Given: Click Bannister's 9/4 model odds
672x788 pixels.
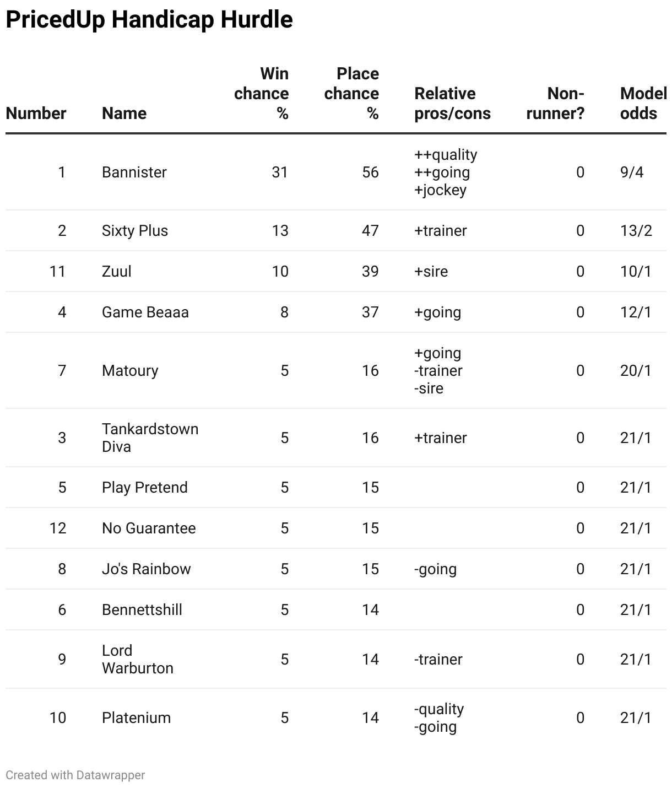Looking at the screenshot, I should [632, 172].
